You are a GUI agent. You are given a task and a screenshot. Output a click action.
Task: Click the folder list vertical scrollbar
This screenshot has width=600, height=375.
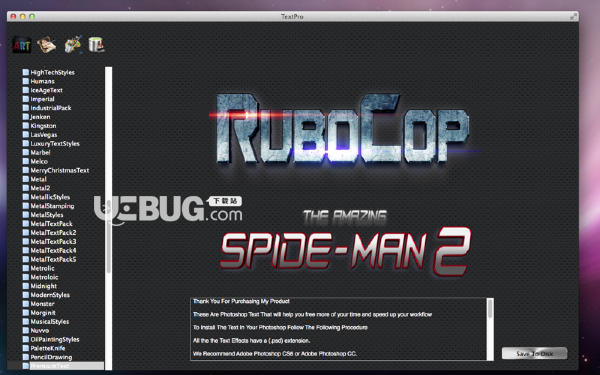pyautogui.click(x=109, y=218)
